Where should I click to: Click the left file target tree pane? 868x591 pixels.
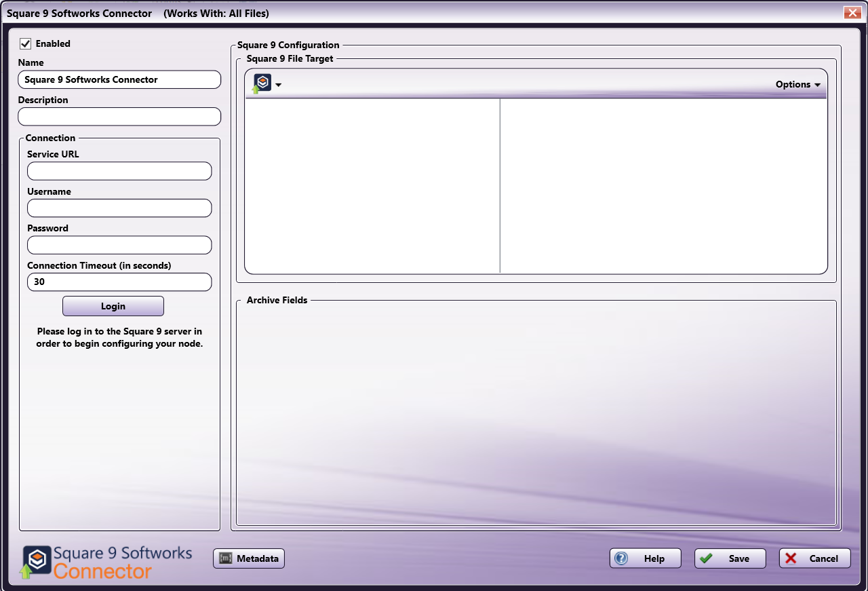[x=372, y=186]
